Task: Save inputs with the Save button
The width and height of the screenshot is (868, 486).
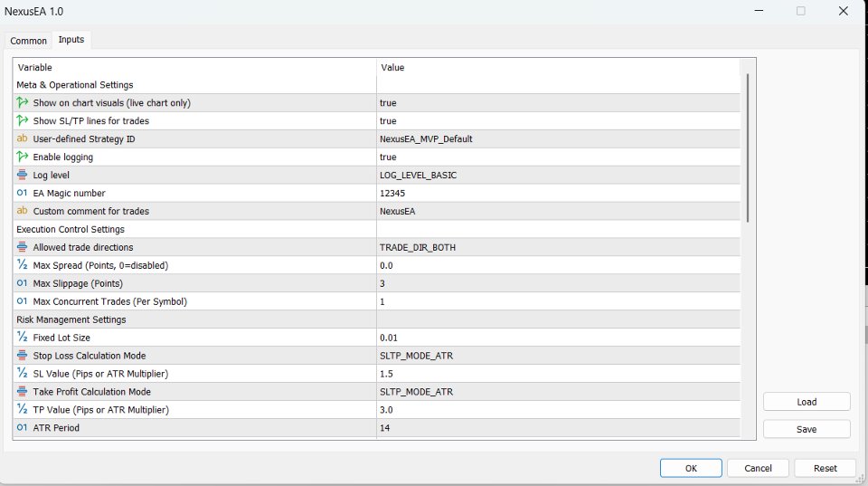Action: tap(807, 429)
